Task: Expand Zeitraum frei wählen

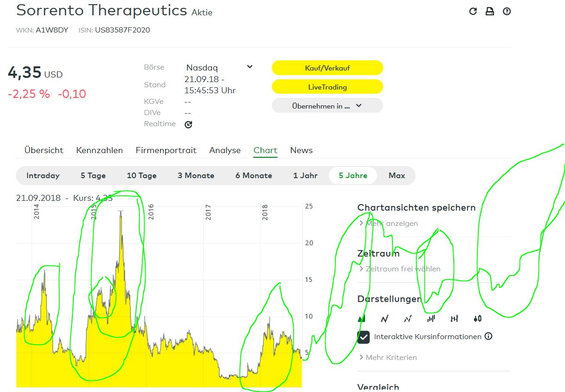Action: click(x=400, y=269)
